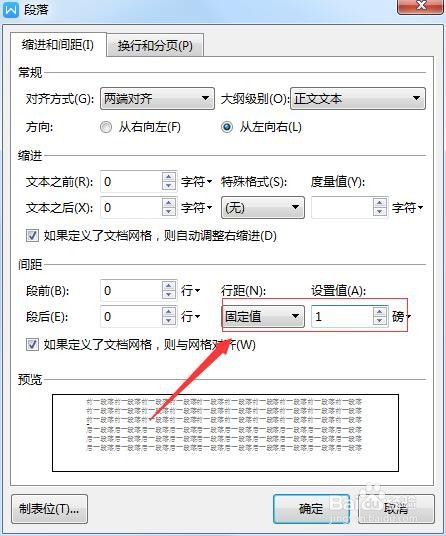Toggle 自动调整右缩进(D) checkbox
446x536 pixels.
tap(32, 236)
